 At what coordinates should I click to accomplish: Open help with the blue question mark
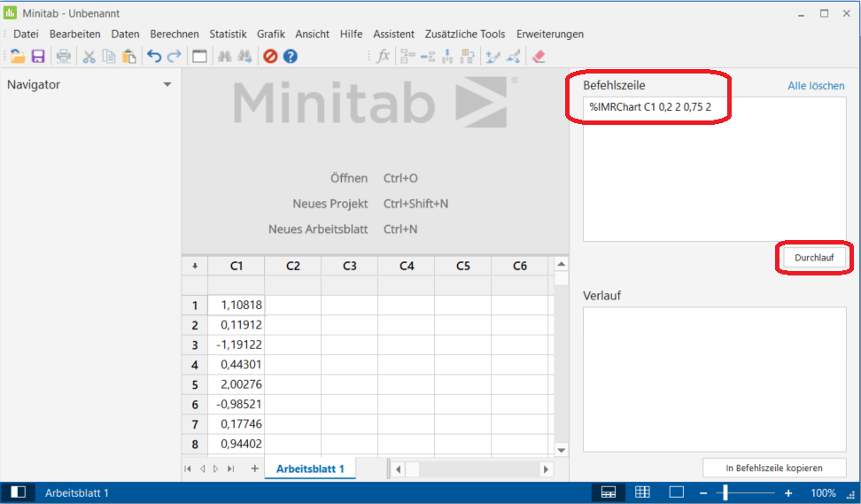point(291,56)
